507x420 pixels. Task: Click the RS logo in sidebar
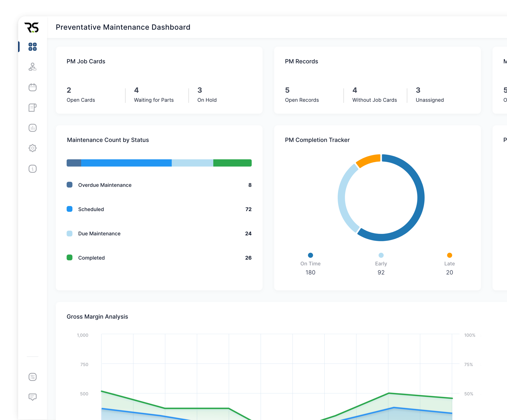coord(32,28)
